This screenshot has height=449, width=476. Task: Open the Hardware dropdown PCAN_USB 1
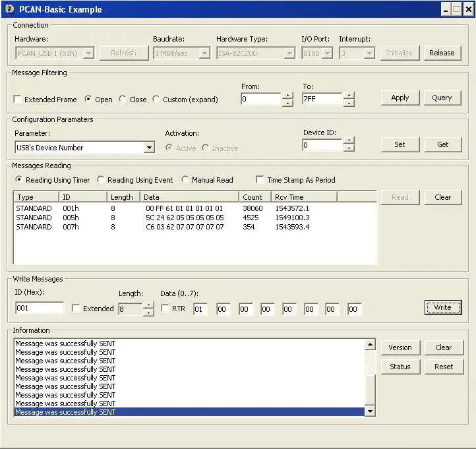click(x=88, y=53)
